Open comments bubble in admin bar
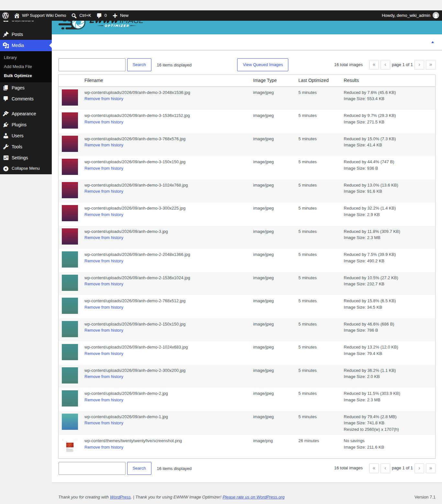This screenshot has height=504, width=442. pyautogui.click(x=99, y=16)
